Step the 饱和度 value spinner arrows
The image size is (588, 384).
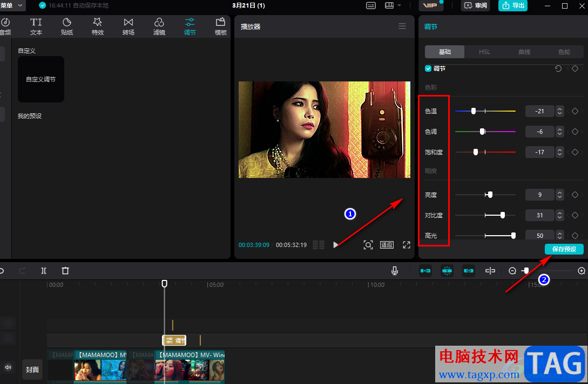pos(559,152)
